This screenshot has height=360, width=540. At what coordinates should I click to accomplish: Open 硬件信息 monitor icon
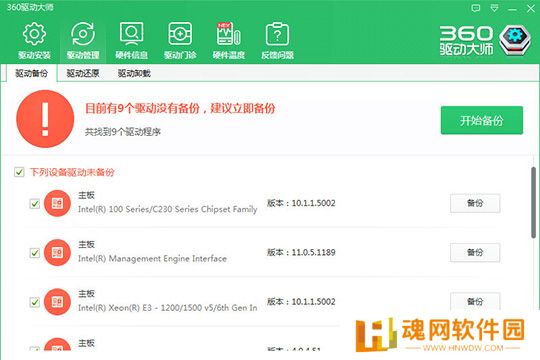[x=132, y=34]
